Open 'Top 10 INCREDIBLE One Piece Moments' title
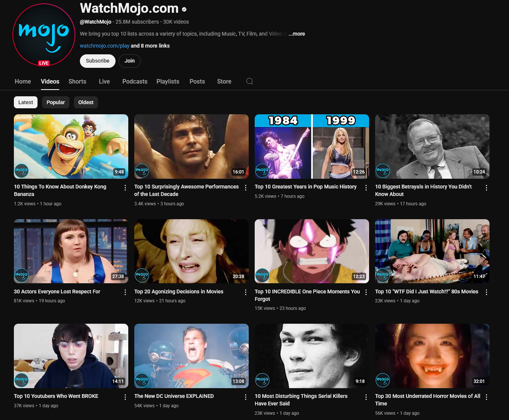The image size is (509, 420). pyautogui.click(x=307, y=295)
